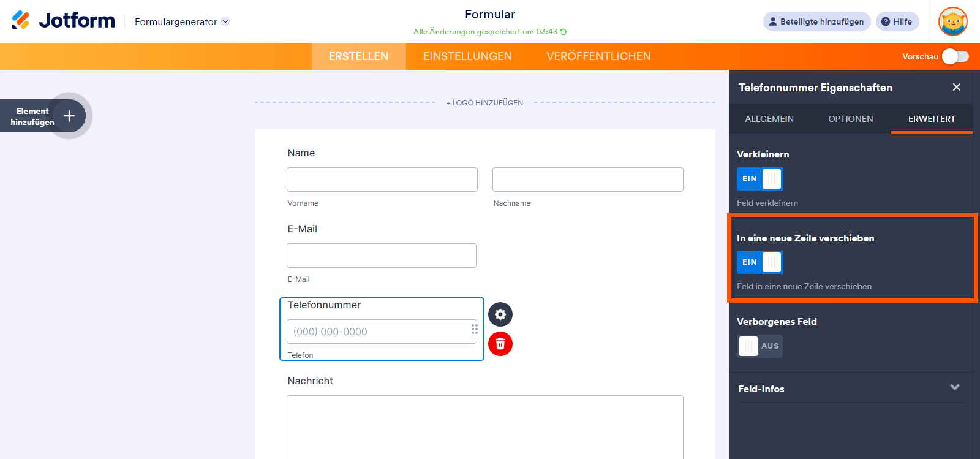Disable In eine neue Zeile verschieben
Viewport: 980px width, 459px height.
click(x=759, y=262)
